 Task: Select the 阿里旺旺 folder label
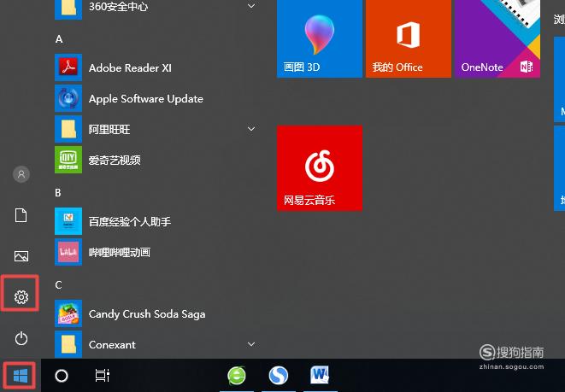click(109, 129)
